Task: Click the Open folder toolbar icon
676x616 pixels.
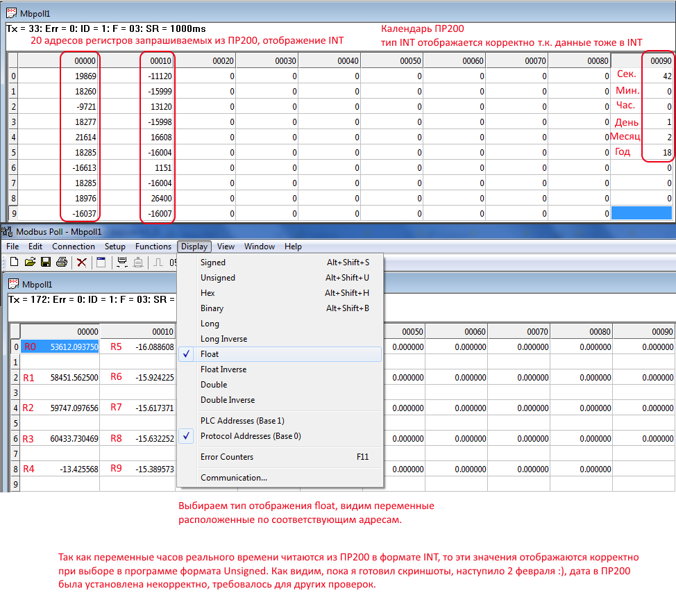Action: [x=30, y=262]
